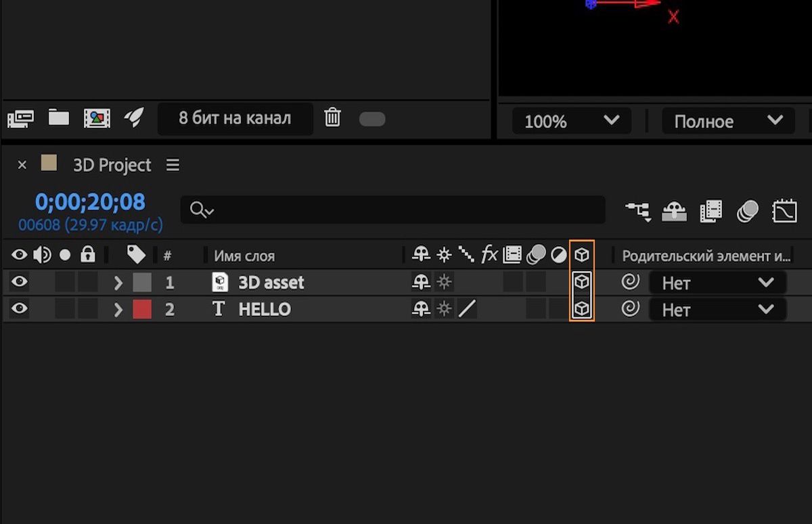Toggle 3D switch on 3D asset layer
Image resolution: width=812 pixels, height=524 pixels.
[x=582, y=282]
